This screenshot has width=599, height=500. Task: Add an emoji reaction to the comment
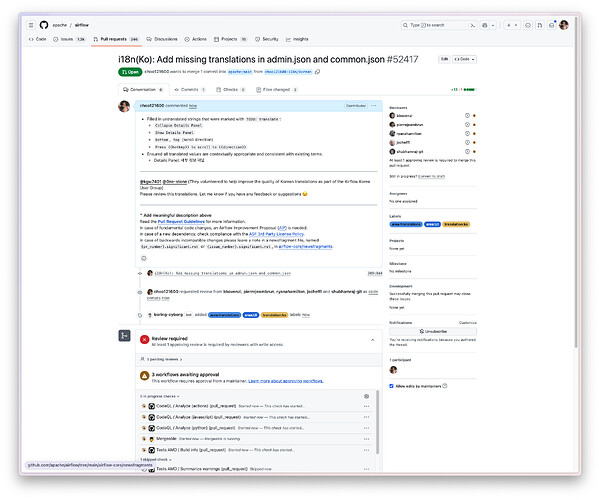coord(144,259)
